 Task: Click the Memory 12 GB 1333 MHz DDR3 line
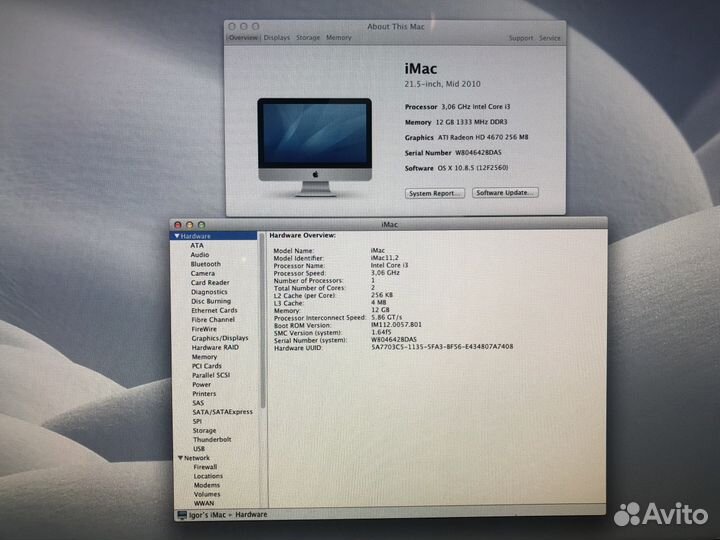456,122
